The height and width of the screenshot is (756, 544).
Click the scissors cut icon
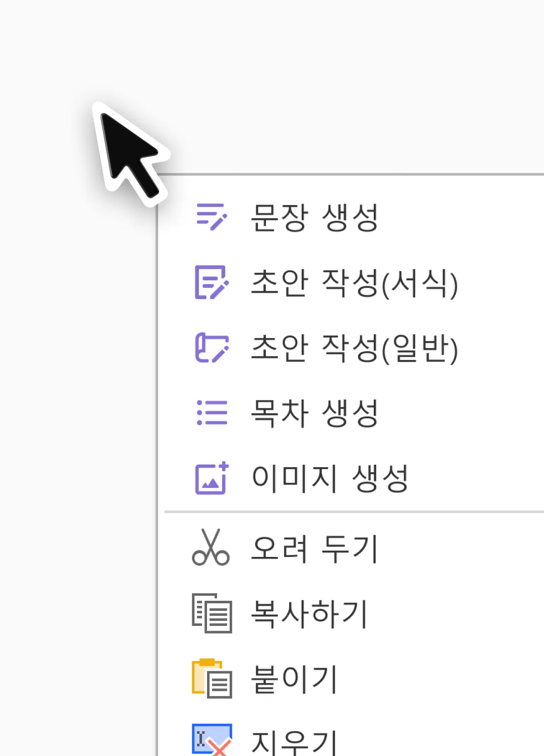click(211, 548)
